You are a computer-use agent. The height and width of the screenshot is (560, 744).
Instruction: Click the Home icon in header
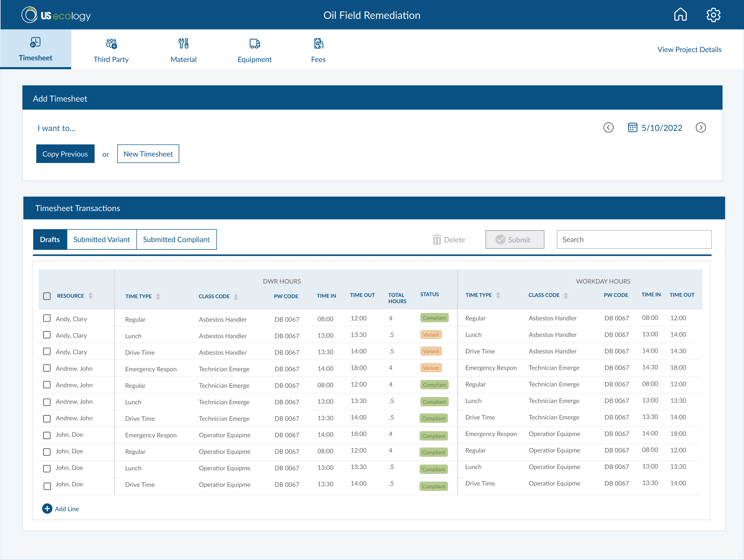(x=680, y=15)
